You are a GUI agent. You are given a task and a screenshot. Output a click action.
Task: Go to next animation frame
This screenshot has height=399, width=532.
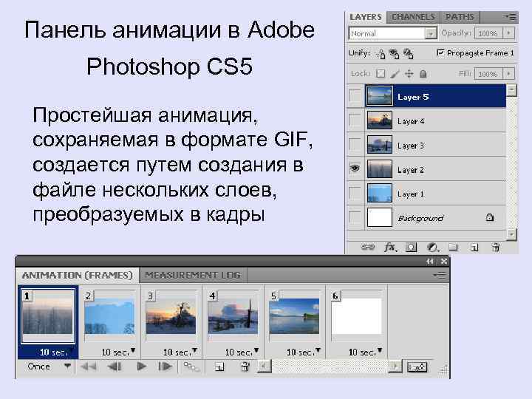point(166,366)
